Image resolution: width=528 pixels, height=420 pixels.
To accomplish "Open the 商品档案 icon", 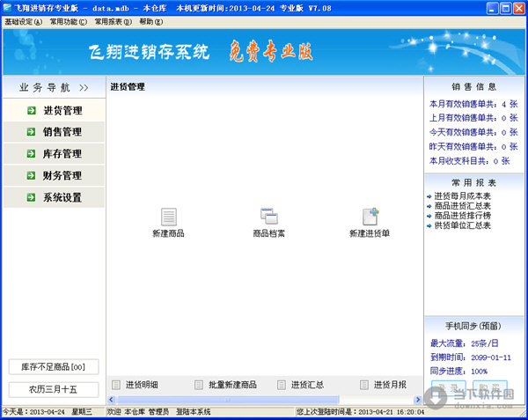I will pyautogui.click(x=268, y=217).
